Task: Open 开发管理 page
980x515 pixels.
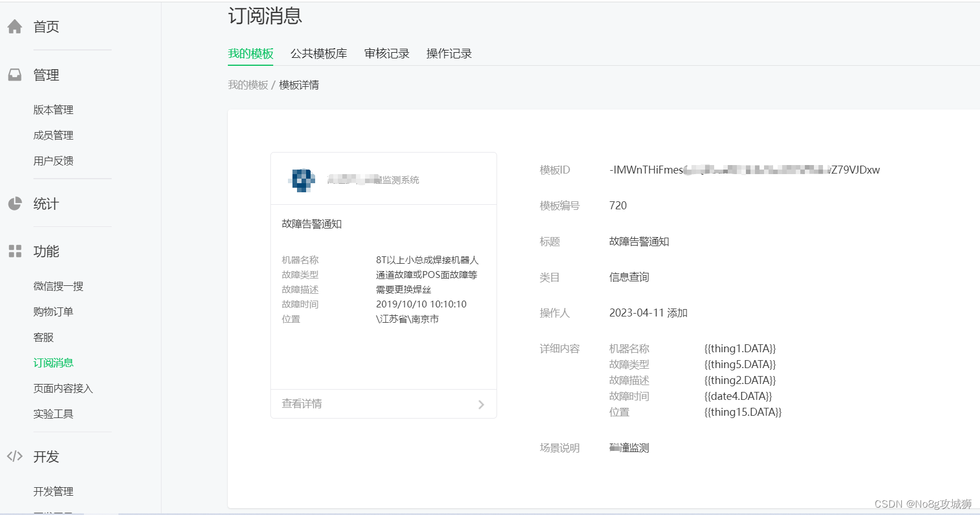Action: (x=53, y=492)
